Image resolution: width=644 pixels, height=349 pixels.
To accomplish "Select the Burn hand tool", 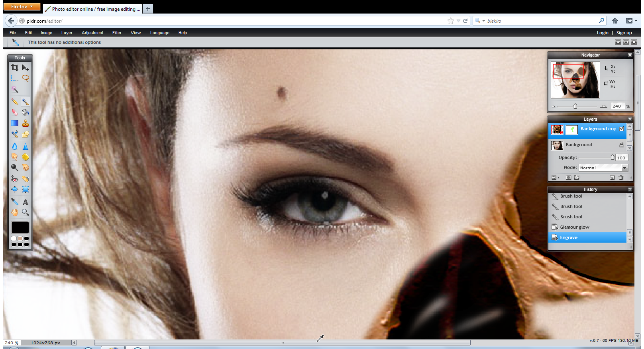I will click(x=26, y=168).
